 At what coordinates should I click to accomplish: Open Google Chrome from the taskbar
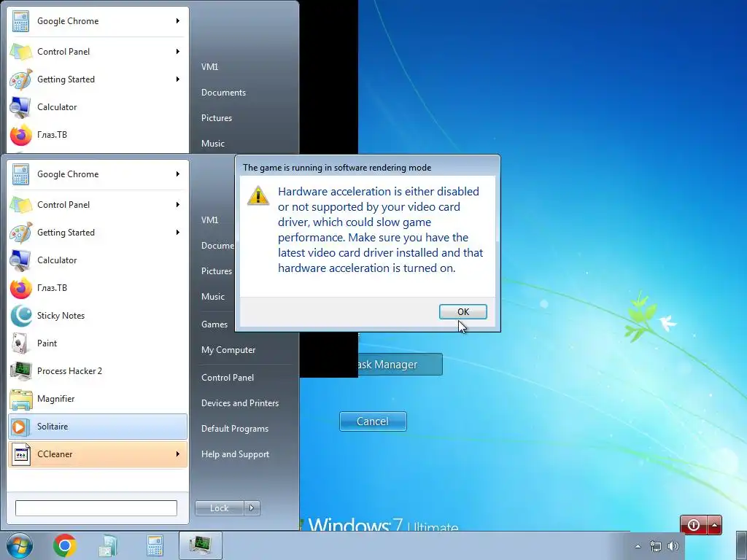coord(65,545)
